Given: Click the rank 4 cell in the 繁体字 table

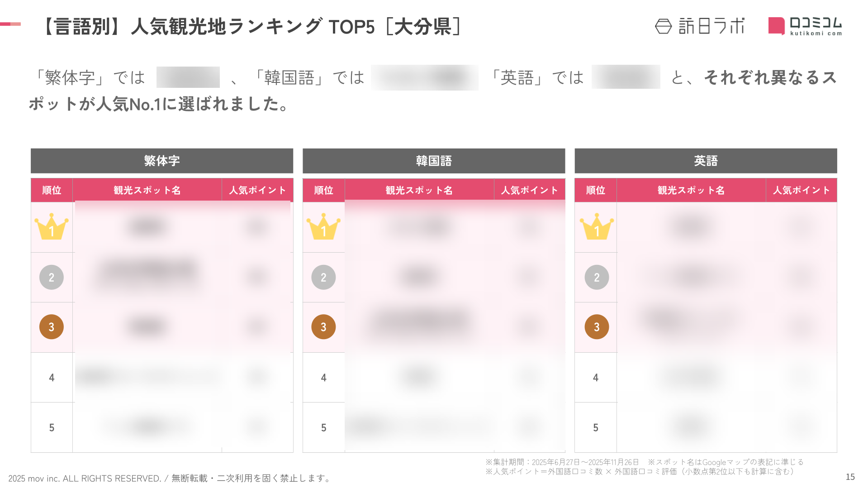Looking at the screenshot, I should (52, 378).
